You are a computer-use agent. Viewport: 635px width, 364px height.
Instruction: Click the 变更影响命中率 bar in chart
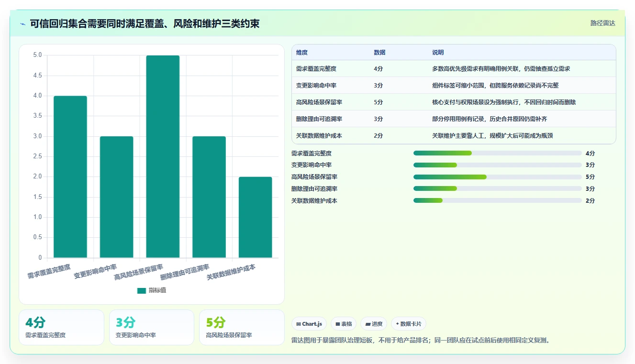[x=116, y=197]
